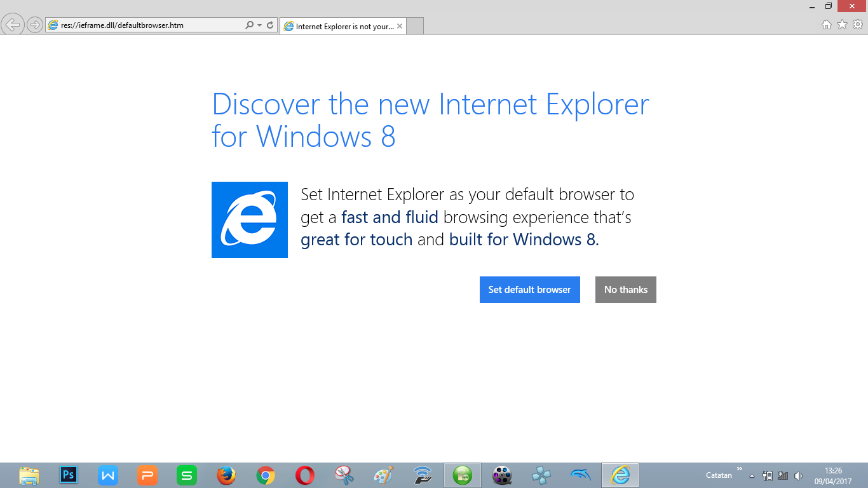The width and height of the screenshot is (868, 488).
Task: Open WPS Spreadsheets taskbar icon
Action: point(187,475)
